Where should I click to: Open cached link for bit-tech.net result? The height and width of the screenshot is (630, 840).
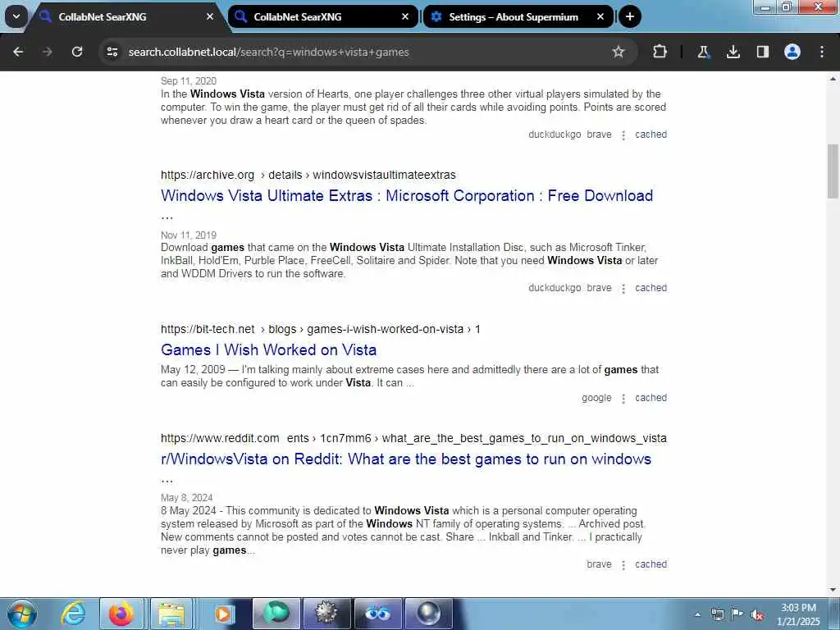click(651, 398)
